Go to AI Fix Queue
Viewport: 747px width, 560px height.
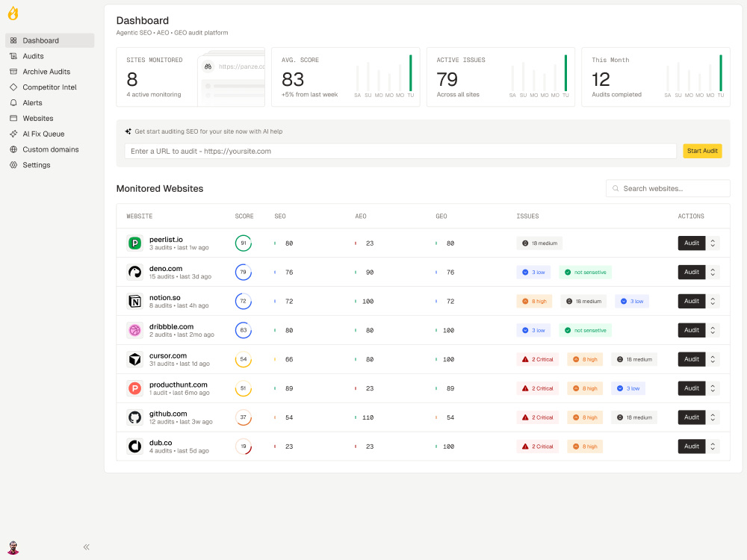50,134
